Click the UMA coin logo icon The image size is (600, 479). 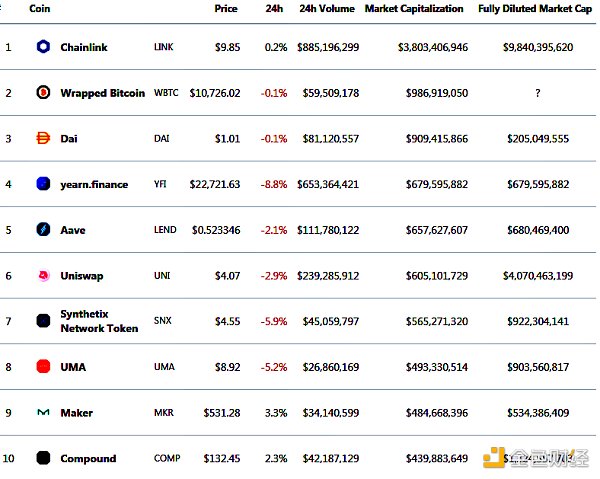pos(43,367)
